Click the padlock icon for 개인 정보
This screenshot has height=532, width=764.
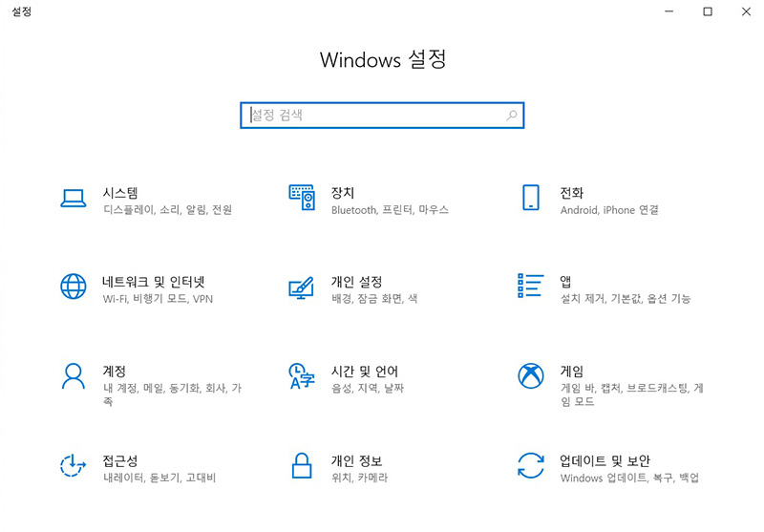(302, 466)
